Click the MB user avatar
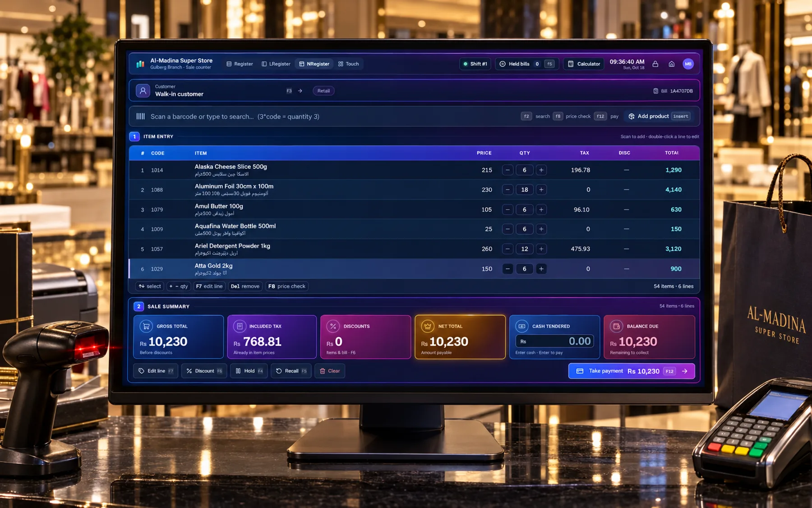 [688, 64]
